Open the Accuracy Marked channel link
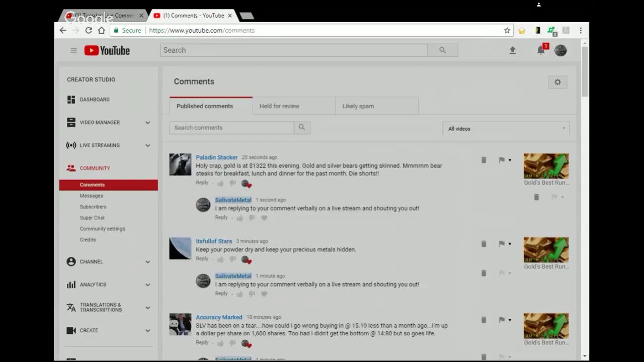The height and width of the screenshot is (362, 644). pyautogui.click(x=219, y=317)
